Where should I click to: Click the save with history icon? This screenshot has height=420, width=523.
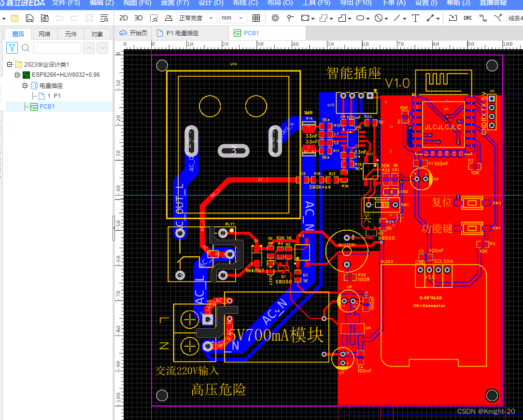pyautogui.click(x=44, y=18)
